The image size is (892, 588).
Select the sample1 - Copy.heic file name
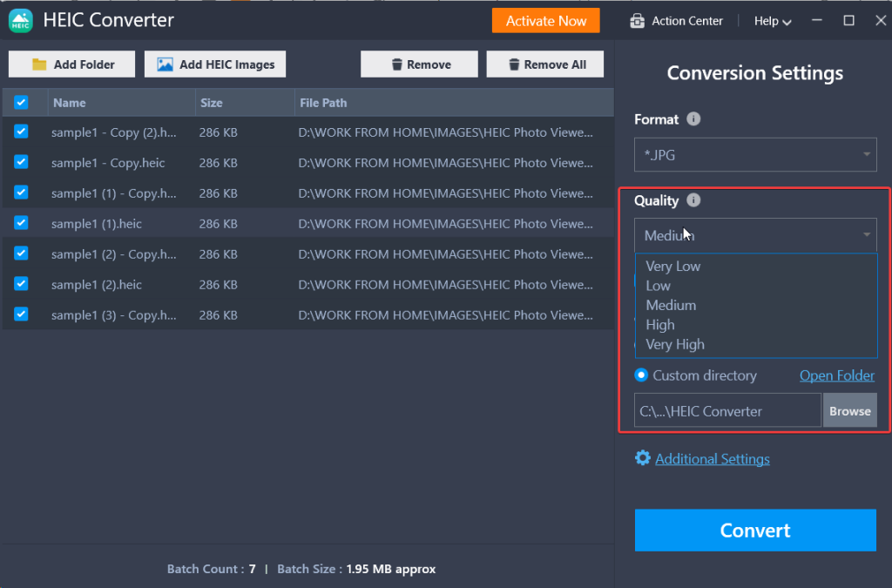[x=108, y=163]
